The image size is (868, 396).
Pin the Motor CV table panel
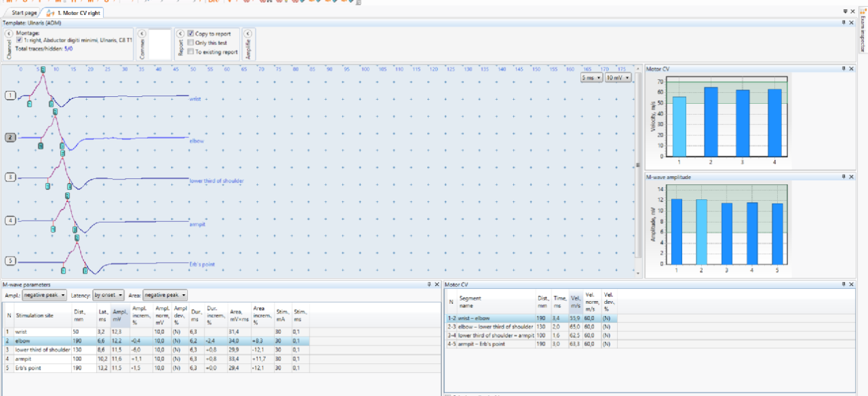pyautogui.click(x=843, y=284)
